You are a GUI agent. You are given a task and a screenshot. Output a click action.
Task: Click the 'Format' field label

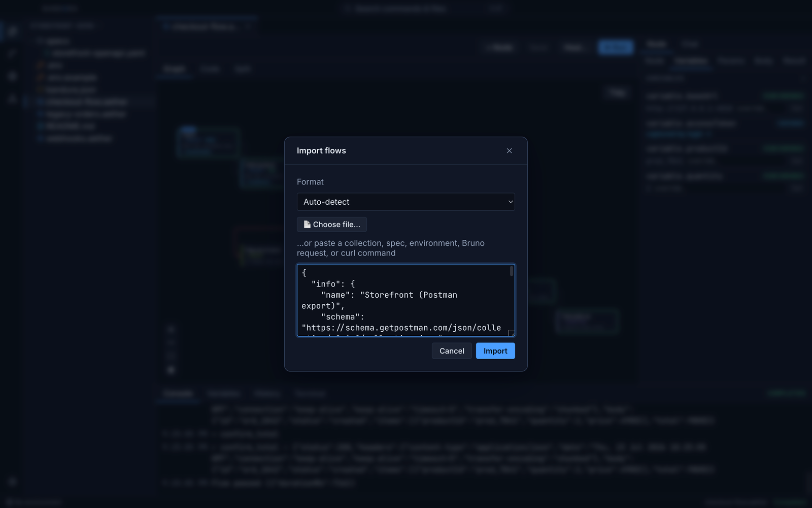[x=310, y=182]
